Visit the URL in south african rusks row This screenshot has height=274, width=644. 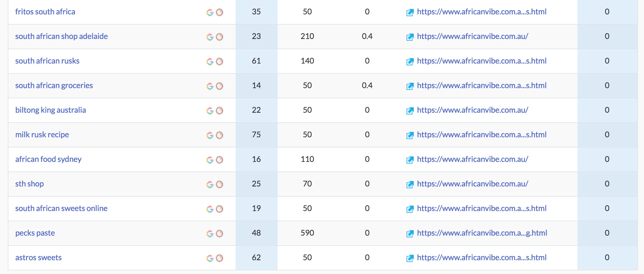(x=482, y=61)
